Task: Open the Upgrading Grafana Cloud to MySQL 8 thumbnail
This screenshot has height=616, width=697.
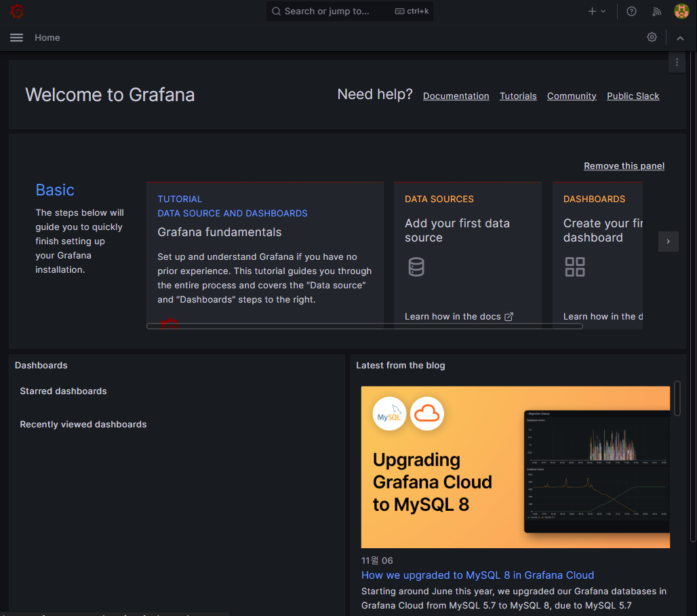Action: click(x=515, y=467)
